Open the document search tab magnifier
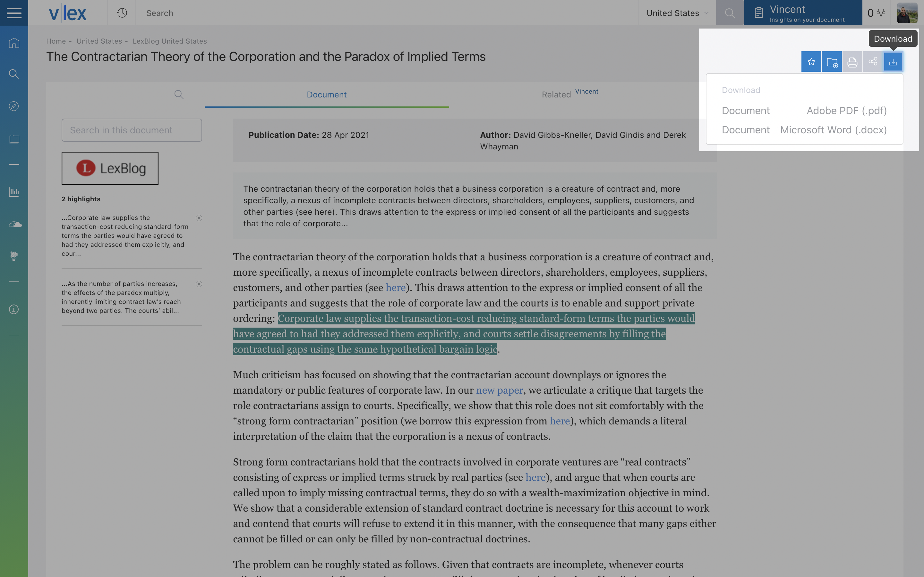 coord(179,94)
